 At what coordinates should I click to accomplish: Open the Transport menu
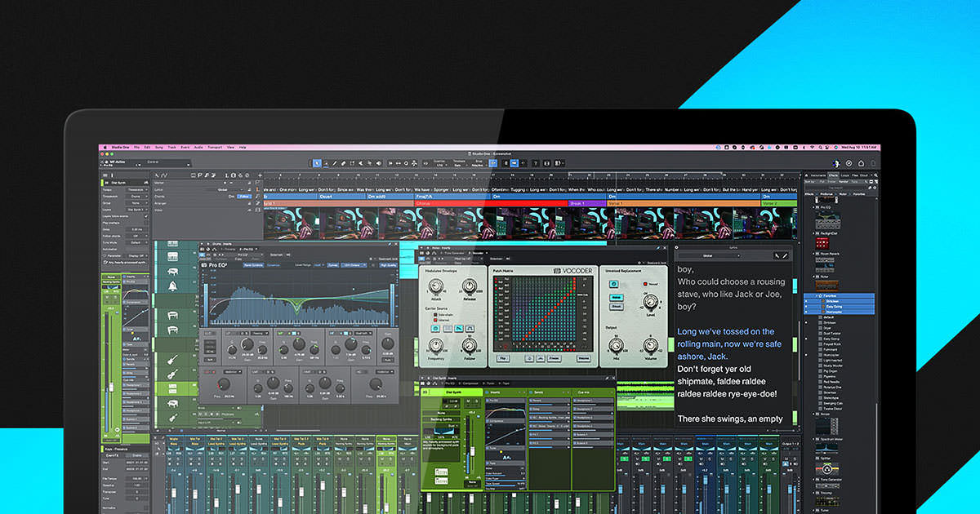[215, 147]
